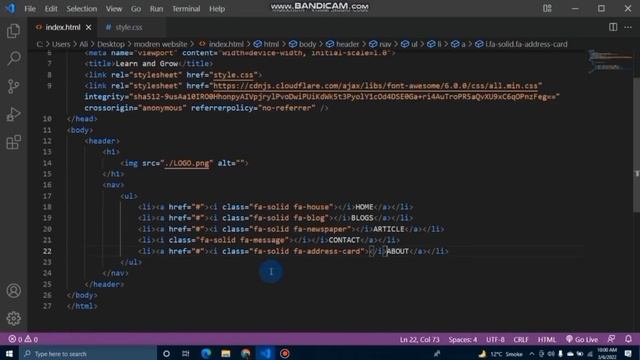Switch to the style.css tab
This screenshot has width=640, height=360.
[x=129, y=27]
